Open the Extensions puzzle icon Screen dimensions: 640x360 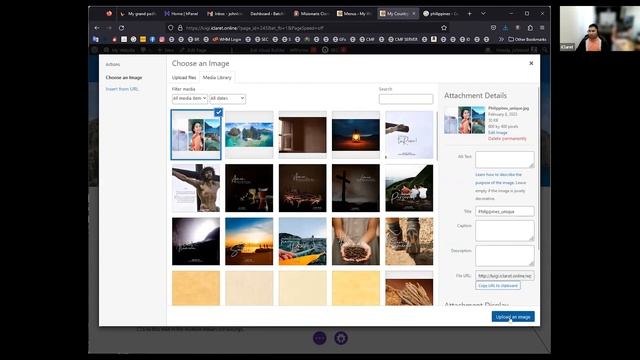(x=530, y=28)
